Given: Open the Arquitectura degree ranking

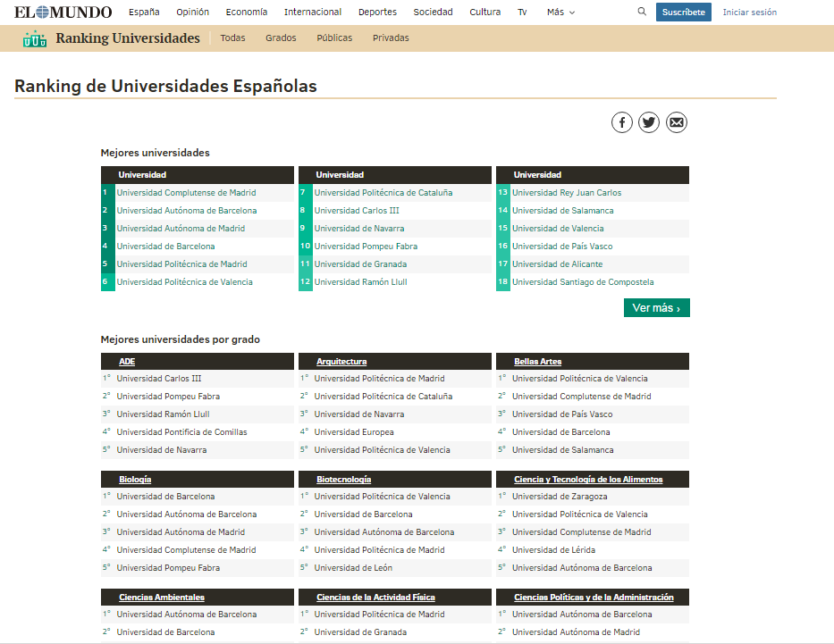Looking at the screenshot, I should pos(341,362).
